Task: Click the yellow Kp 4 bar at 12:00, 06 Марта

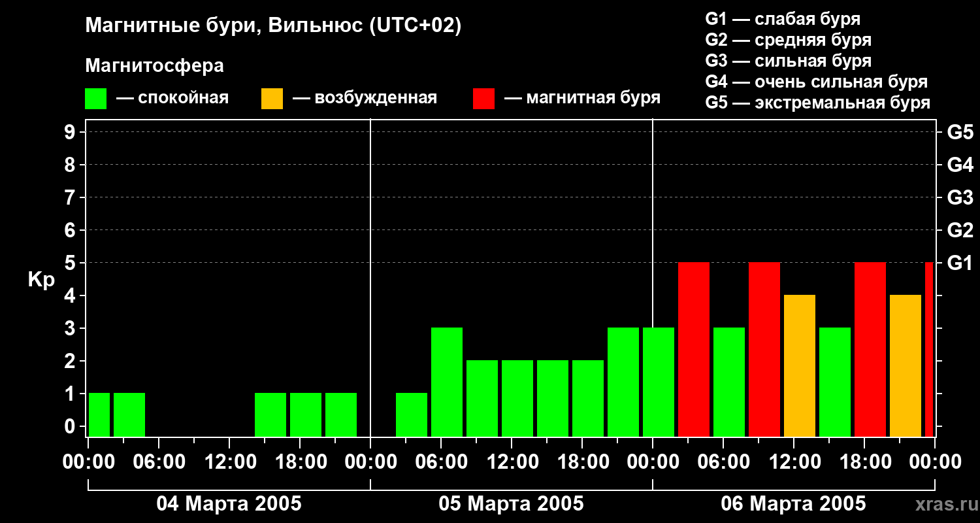Action: point(800,366)
